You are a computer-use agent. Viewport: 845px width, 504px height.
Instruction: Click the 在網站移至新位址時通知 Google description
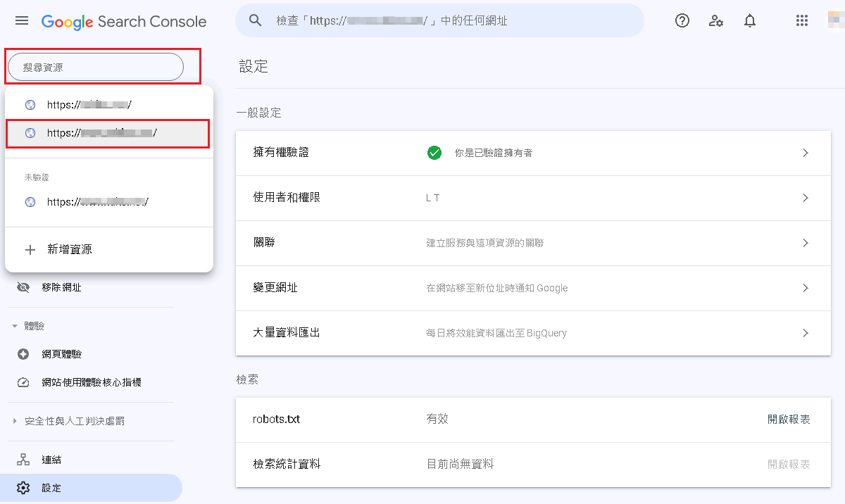pyautogui.click(x=497, y=288)
